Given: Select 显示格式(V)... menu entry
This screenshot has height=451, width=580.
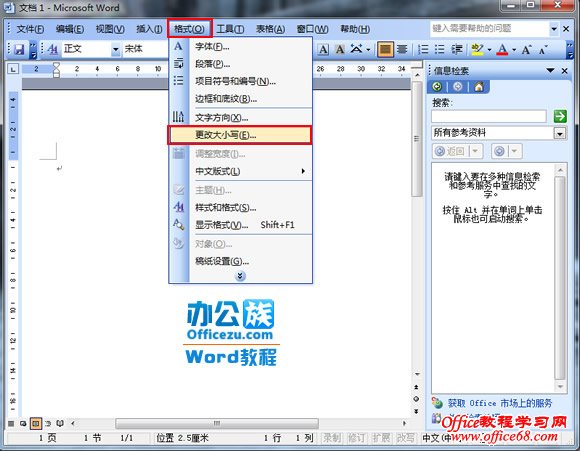Looking at the screenshot, I should click(240, 225).
